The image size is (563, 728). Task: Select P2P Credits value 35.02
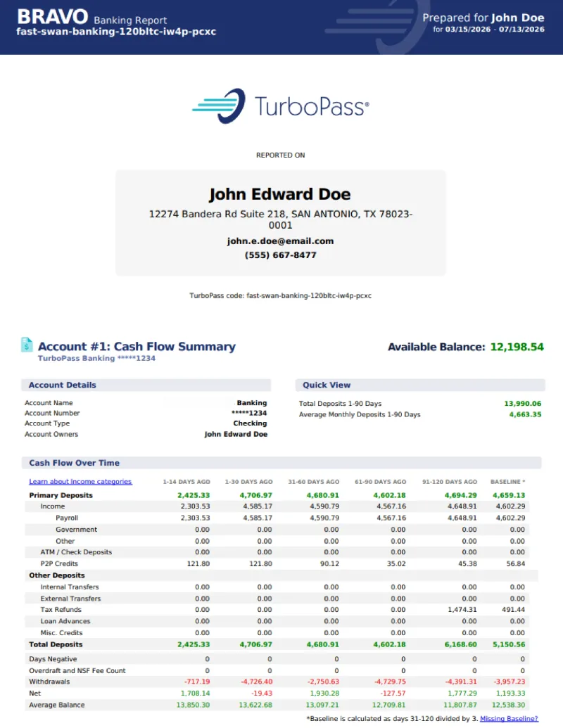396,563
